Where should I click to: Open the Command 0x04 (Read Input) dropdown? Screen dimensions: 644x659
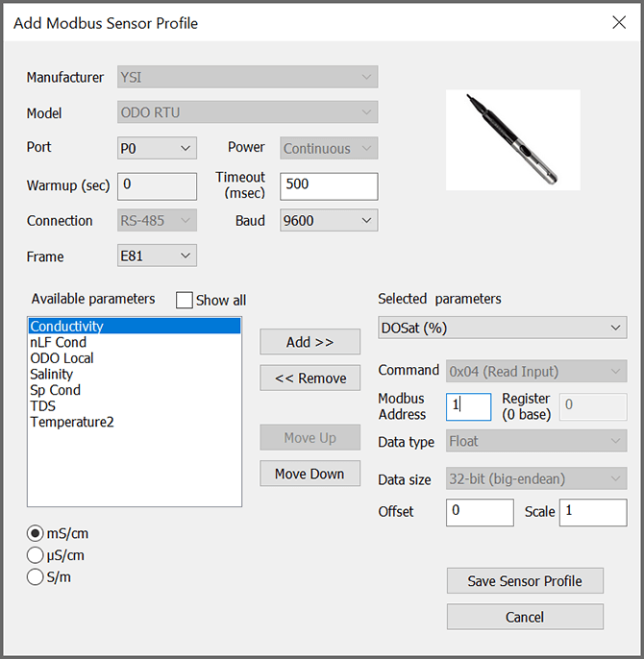tap(536, 371)
